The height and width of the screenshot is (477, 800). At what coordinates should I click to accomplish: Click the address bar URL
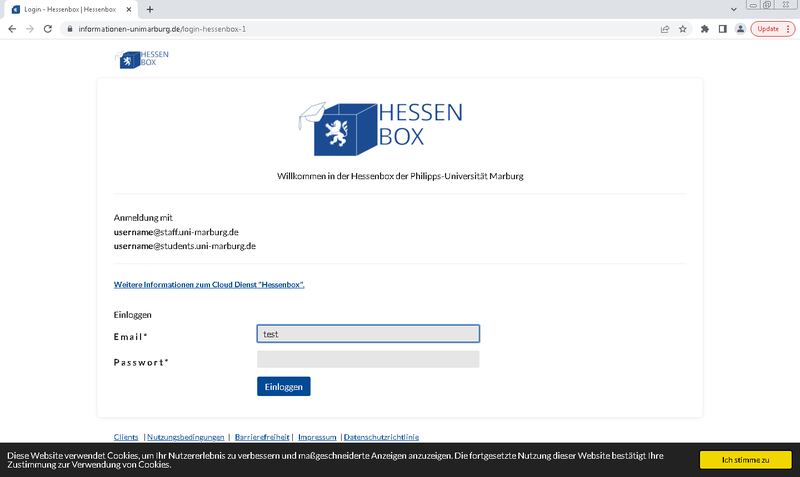(162, 29)
